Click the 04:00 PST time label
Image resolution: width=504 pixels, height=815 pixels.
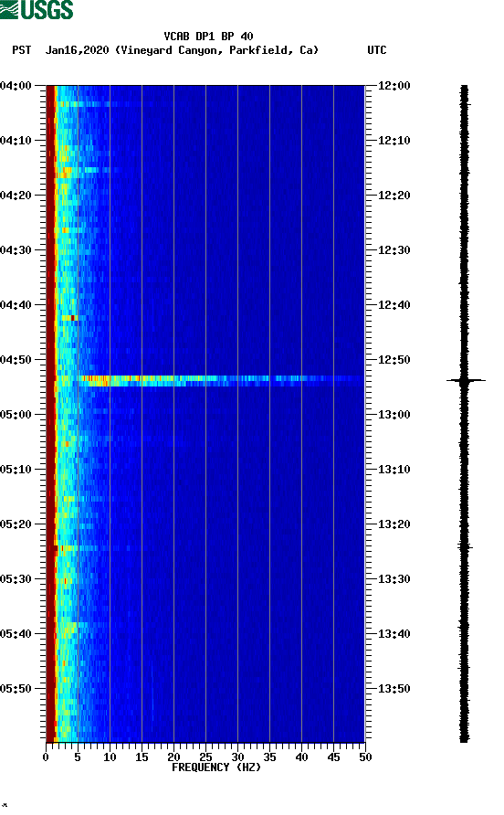(x=16, y=86)
